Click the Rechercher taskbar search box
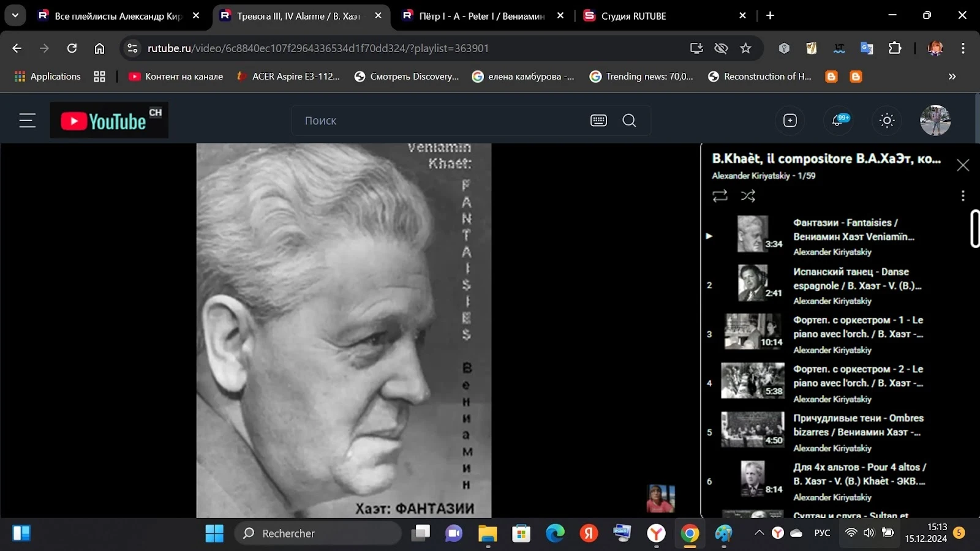This screenshot has width=980, height=551. click(x=318, y=534)
